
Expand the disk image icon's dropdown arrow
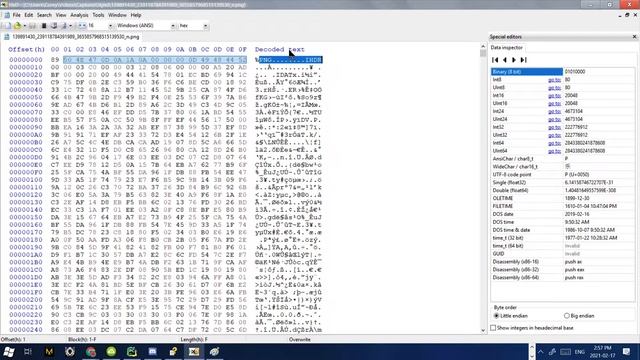click(x=71, y=26)
